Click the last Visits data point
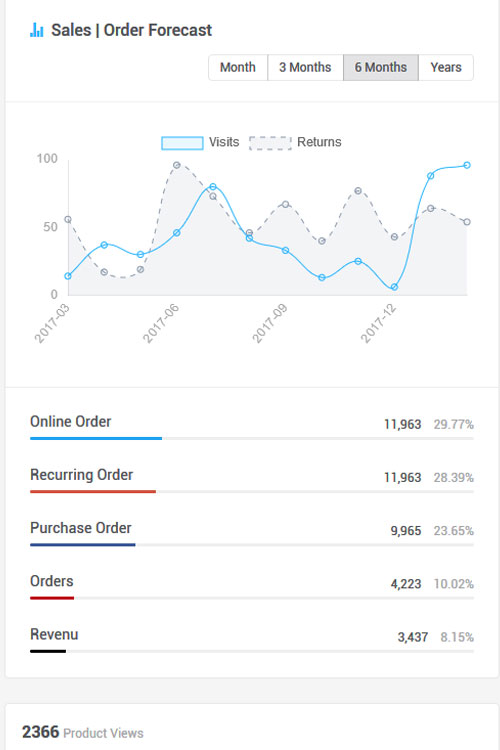Image resolution: width=500 pixels, height=750 pixels. click(x=467, y=165)
